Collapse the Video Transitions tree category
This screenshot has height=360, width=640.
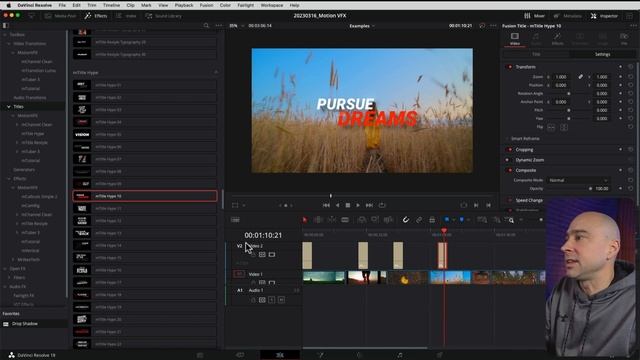tap(9, 44)
